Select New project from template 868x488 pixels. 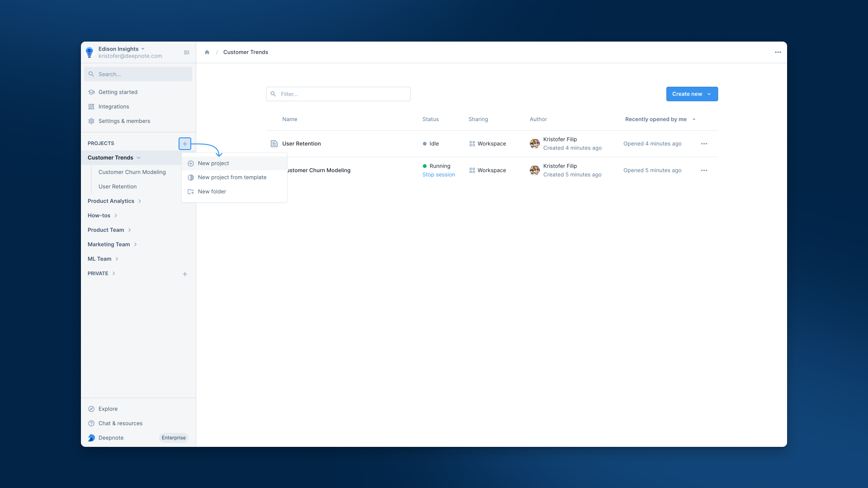pos(232,178)
